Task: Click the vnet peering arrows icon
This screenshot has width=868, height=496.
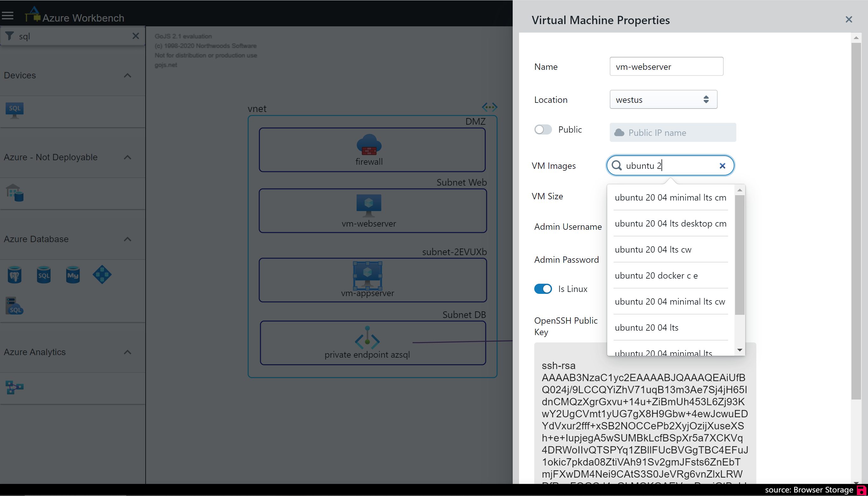Action: [x=489, y=107]
